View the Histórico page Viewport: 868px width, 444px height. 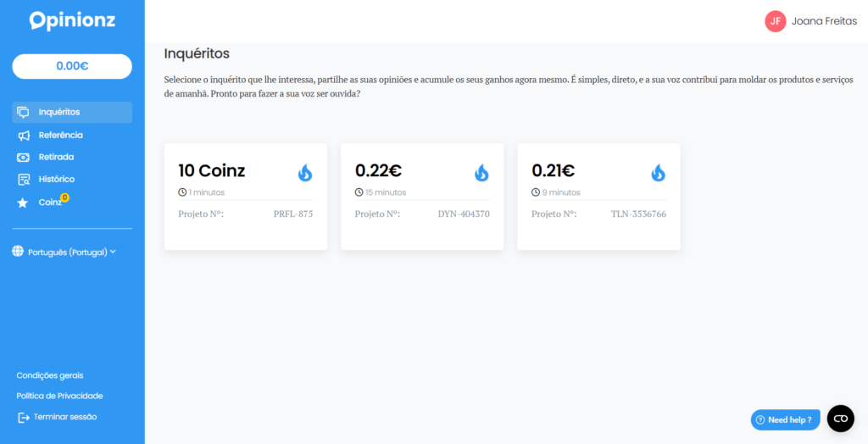pyautogui.click(x=57, y=180)
